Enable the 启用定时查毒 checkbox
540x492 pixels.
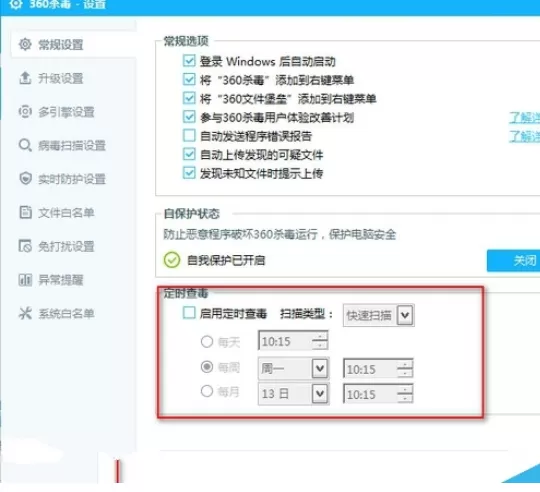pyautogui.click(x=189, y=313)
